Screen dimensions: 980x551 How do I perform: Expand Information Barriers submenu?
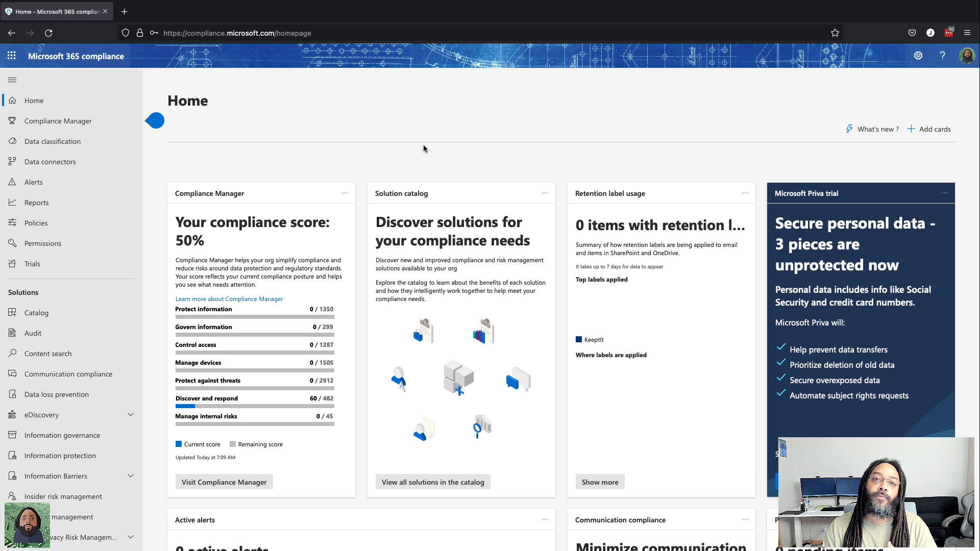click(131, 475)
